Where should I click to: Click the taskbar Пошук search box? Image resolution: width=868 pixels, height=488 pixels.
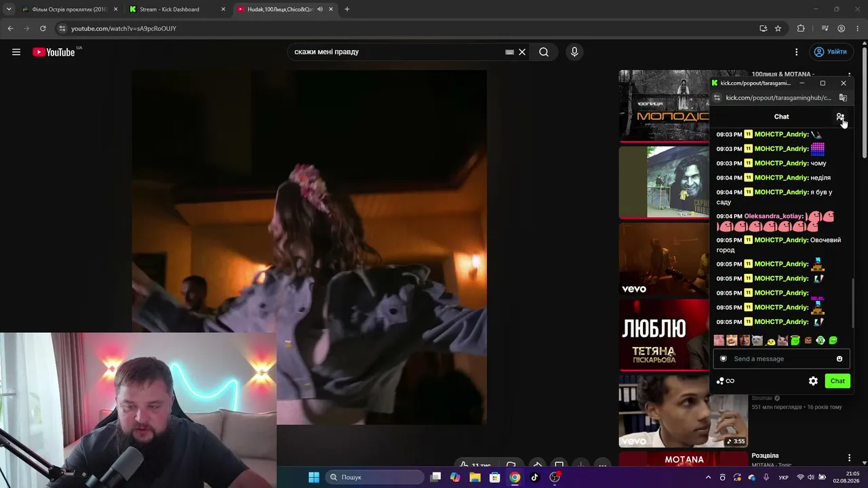[x=375, y=477]
